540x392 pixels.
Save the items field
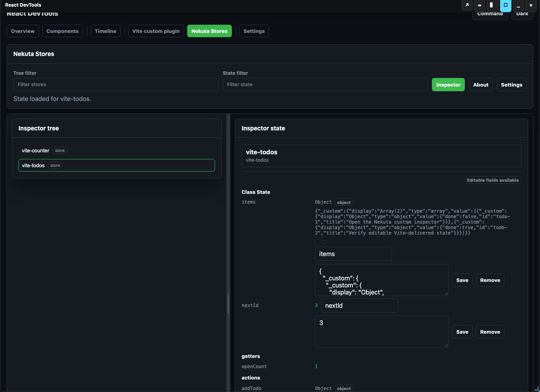click(462, 280)
